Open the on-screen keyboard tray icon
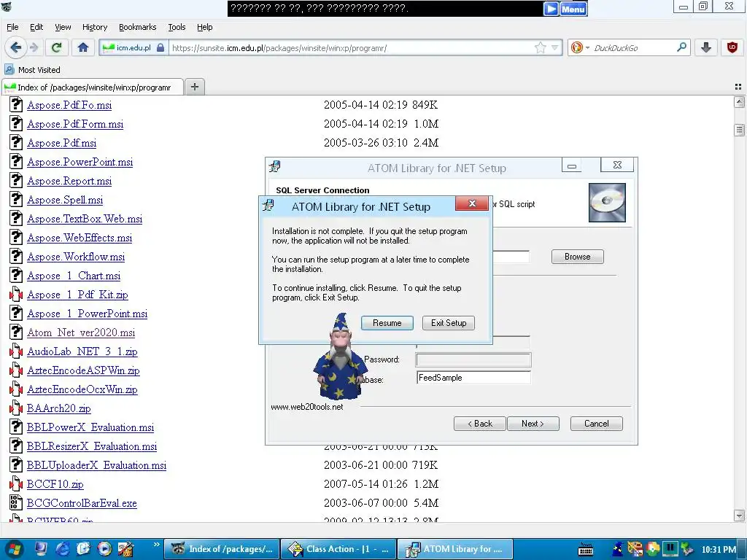 586,549
